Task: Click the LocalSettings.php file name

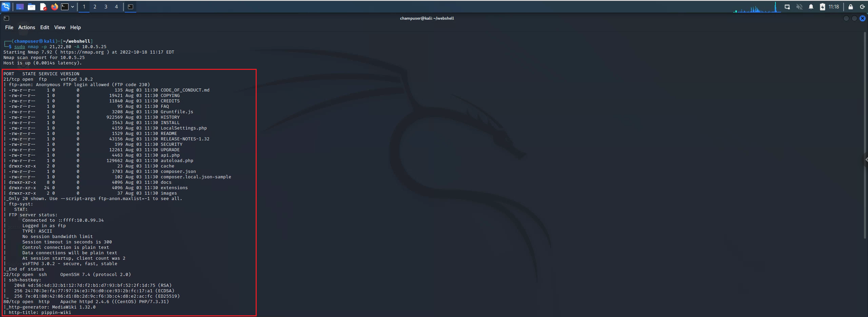Action: click(184, 128)
